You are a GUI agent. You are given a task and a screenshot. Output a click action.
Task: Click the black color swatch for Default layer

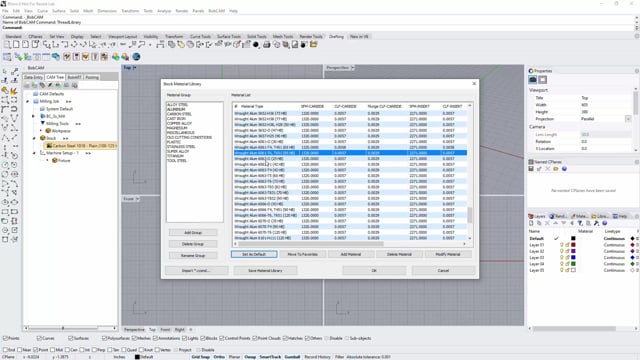coord(573,238)
